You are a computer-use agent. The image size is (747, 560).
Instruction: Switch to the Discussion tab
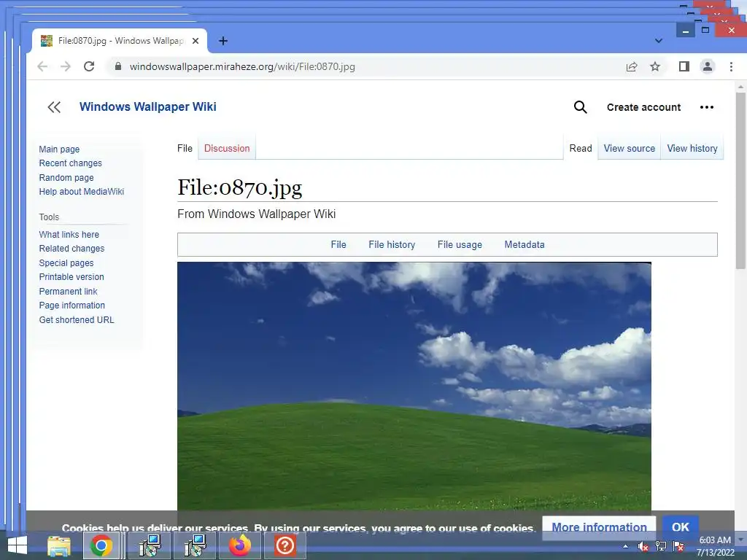point(227,148)
